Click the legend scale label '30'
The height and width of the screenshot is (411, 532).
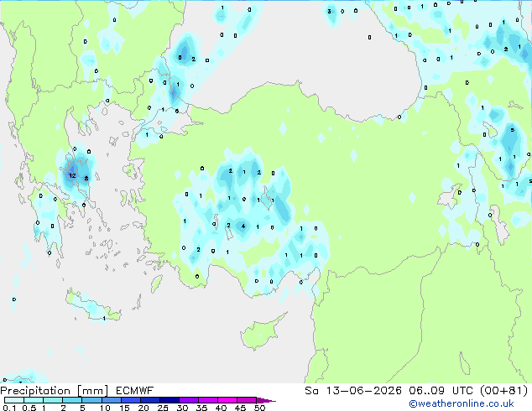pyautogui.click(x=182, y=408)
